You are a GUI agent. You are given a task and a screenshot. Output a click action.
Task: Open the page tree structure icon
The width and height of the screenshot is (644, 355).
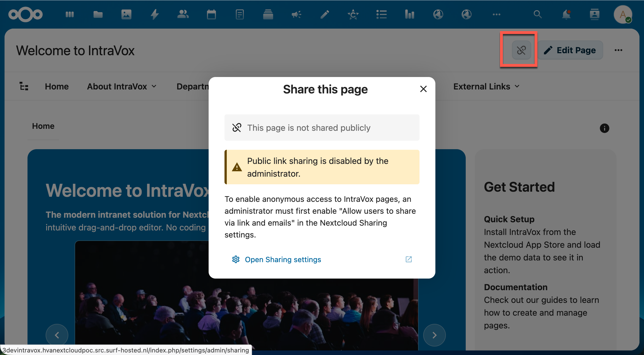tap(24, 86)
